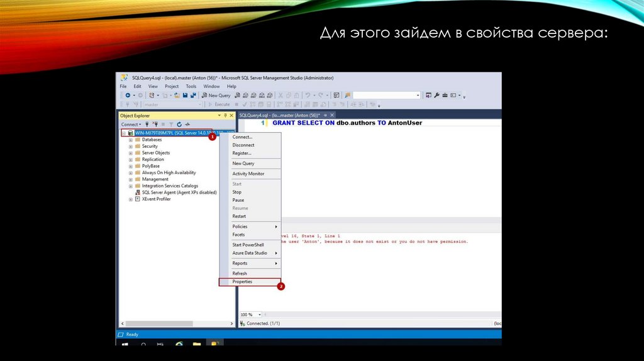This screenshot has width=644, height=361.
Task: Close the Object Explorer panel
Action: click(x=231, y=115)
